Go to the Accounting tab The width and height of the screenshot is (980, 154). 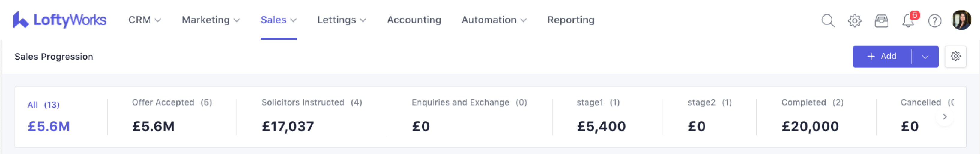414,20
